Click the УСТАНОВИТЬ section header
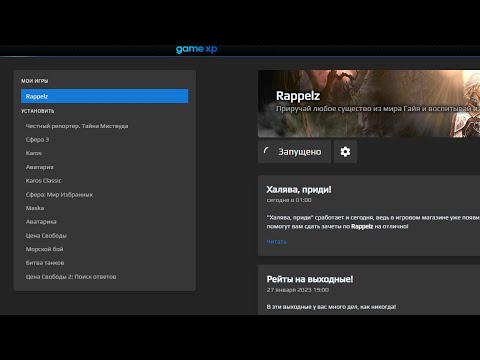 pyautogui.click(x=38, y=111)
